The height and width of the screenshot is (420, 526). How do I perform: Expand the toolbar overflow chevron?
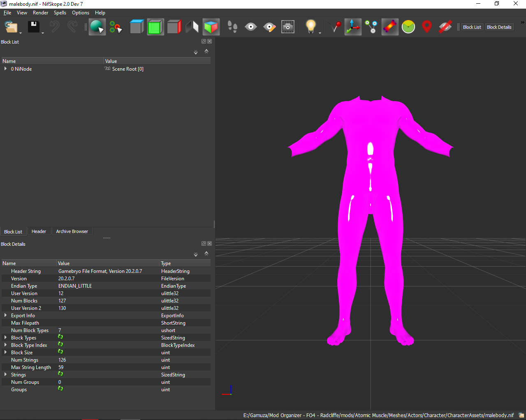pyautogui.click(x=523, y=23)
